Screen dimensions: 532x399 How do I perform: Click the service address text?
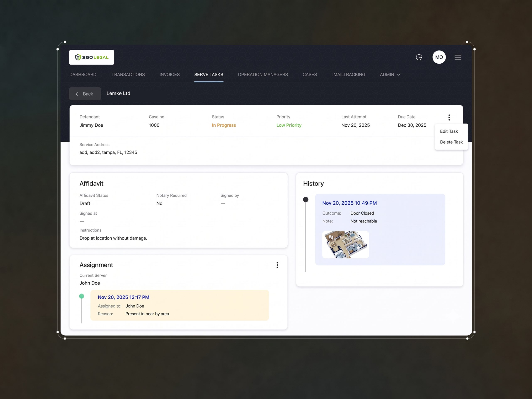coord(108,152)
